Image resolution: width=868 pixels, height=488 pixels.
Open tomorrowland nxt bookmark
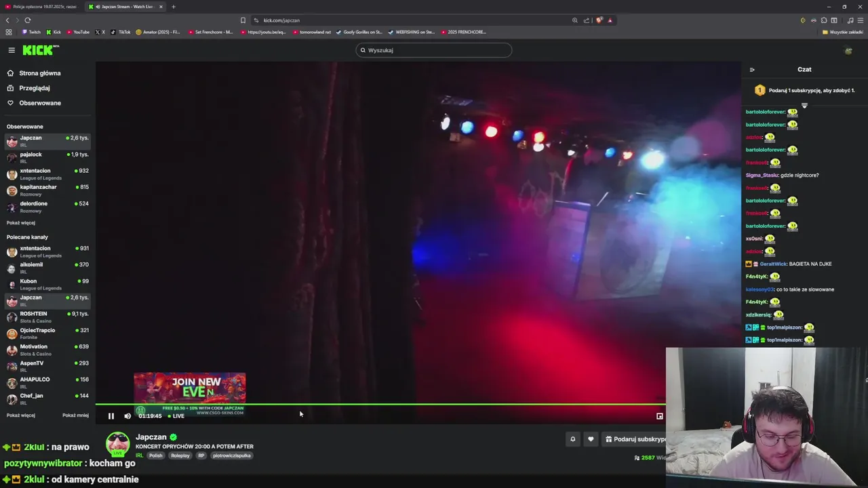[311, 32]
